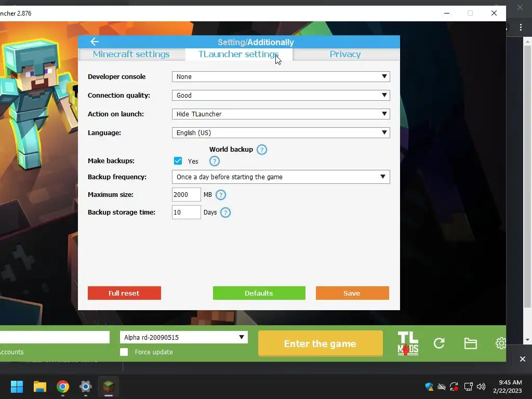Click the green Defaults button
532x399 pixels.
(259, 293)
